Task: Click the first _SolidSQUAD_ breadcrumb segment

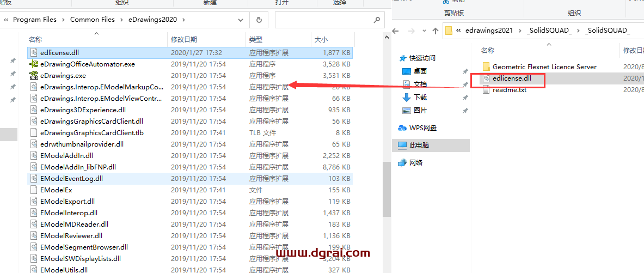Action: 548,31
